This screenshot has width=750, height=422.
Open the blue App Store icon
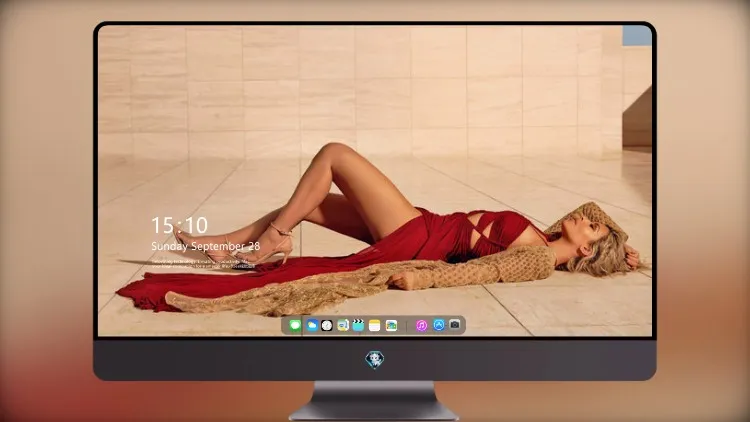(x=439, y=325)
